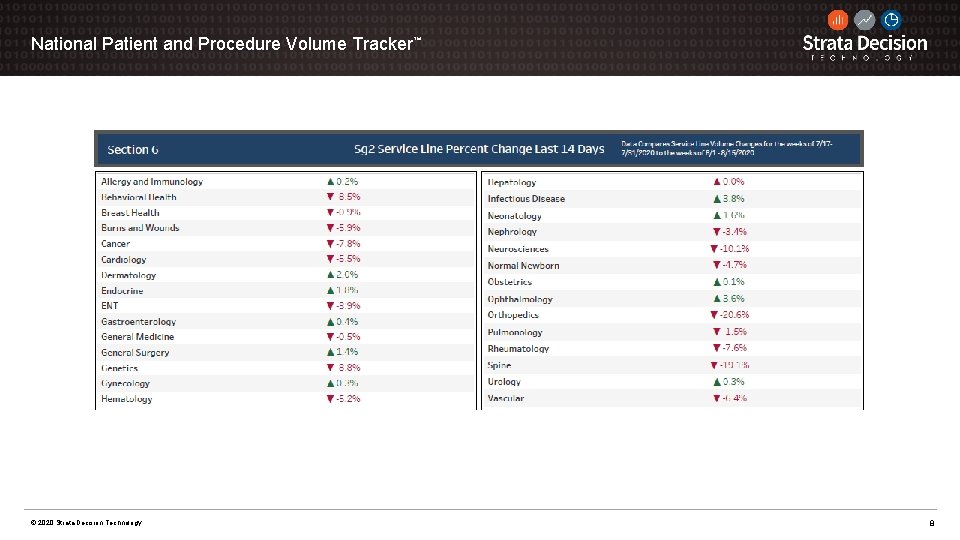Select the Ophthalmology row label
The width and height of the screenshot is (960, 540).
[x=520, y=299]
